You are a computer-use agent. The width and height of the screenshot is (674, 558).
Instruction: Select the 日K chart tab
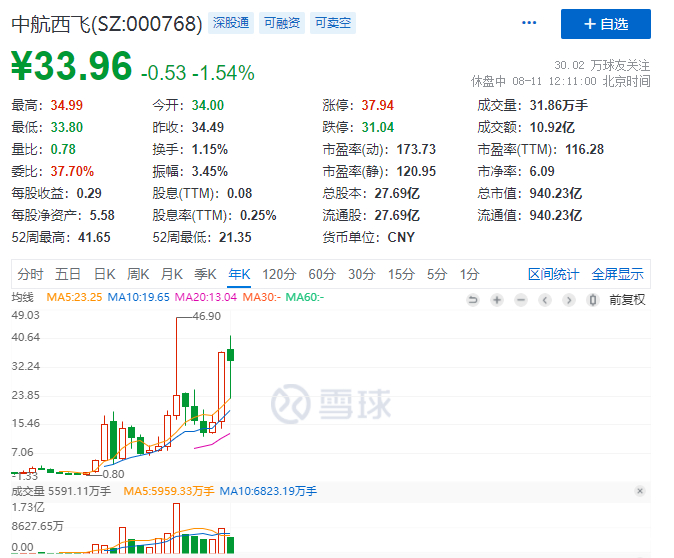[104, 274]
